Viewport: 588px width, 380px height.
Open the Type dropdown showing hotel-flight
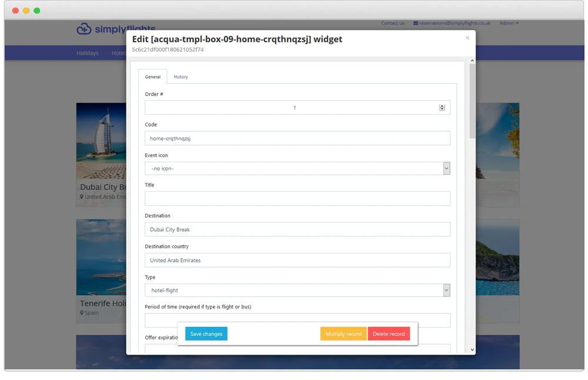click(446, 291)
